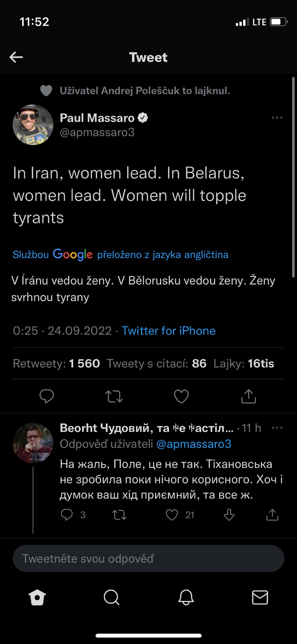Viewport: 297px width, 644px height.
Task: Open more options on Beorht's reply
Action: 277,428
